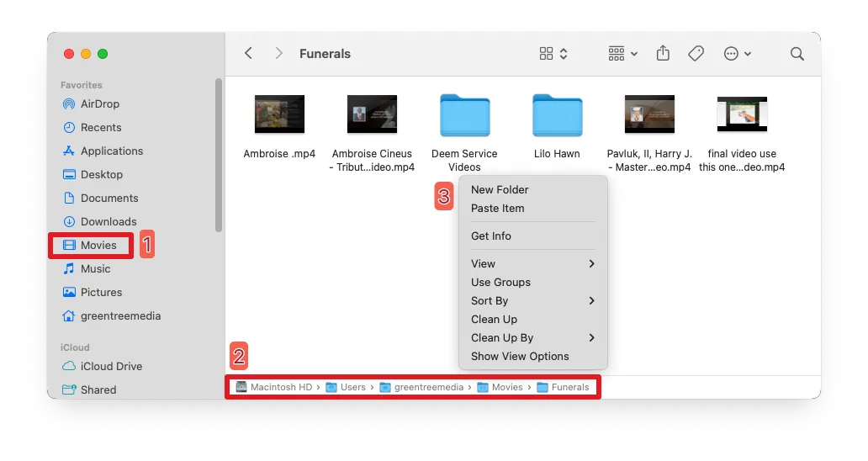Click the Lilo Hawn folder name

click(557, 154)
